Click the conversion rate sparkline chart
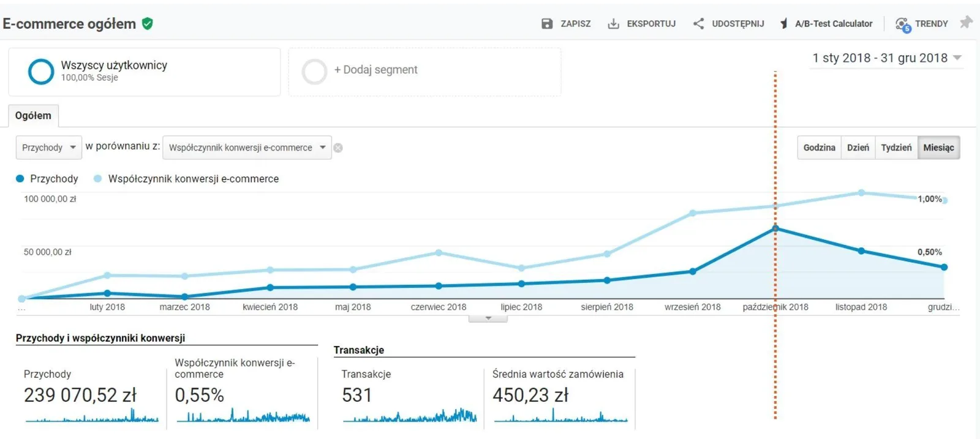 pos(243,416)
